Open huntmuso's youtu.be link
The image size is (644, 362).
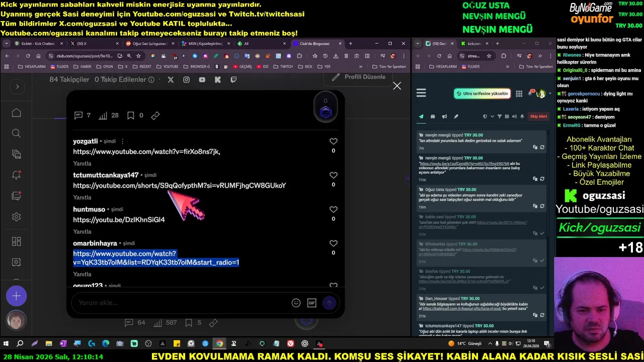tap(119, 220)
